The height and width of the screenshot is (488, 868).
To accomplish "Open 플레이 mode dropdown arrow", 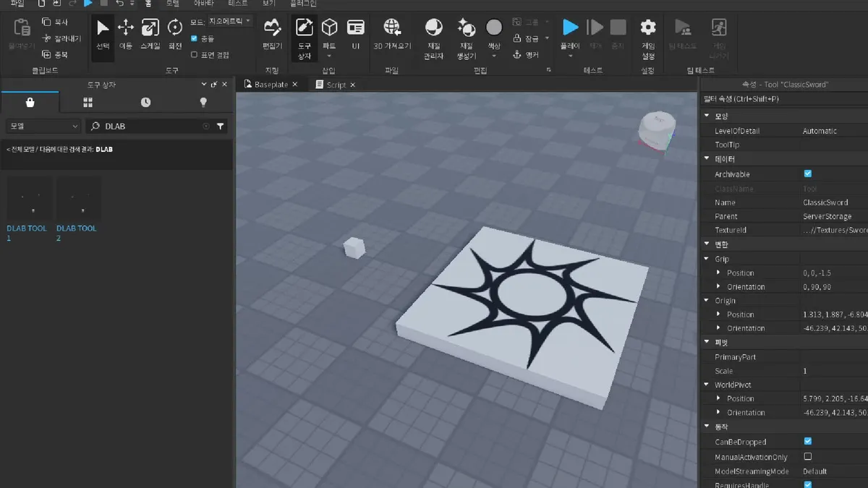I will [x=570, y=56].
